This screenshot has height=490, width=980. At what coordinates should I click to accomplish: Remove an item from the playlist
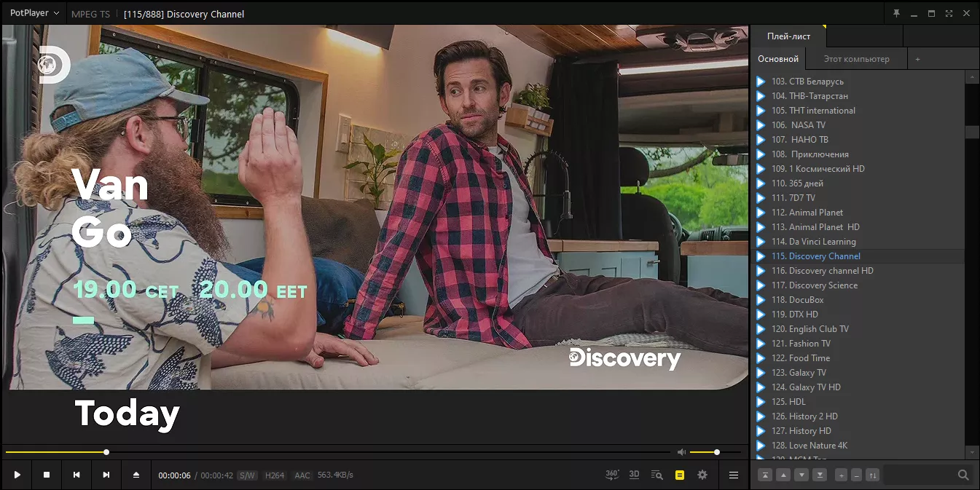[857, 475]
